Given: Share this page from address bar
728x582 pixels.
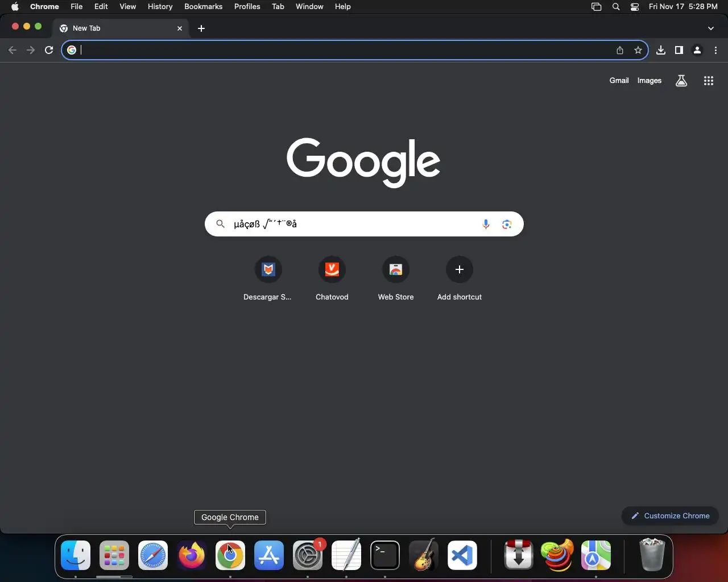Looking at the screenshot, I should click(x=620, y=50).
